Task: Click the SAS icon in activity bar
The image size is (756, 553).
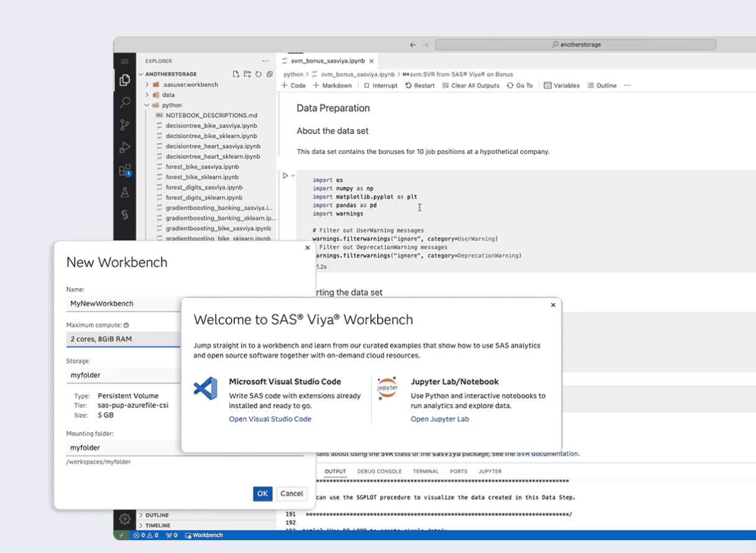Action: coord(125,215)
